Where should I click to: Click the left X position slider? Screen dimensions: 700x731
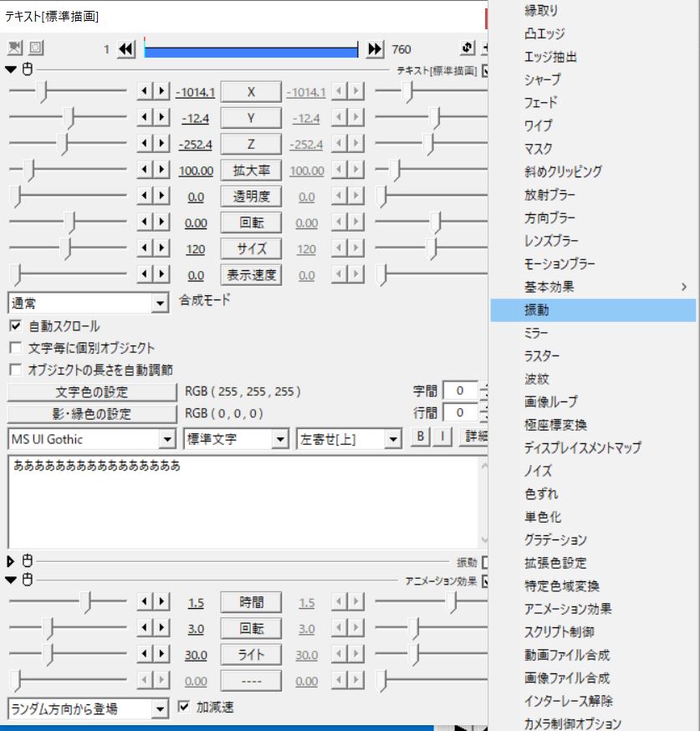[x=68, y=91]
